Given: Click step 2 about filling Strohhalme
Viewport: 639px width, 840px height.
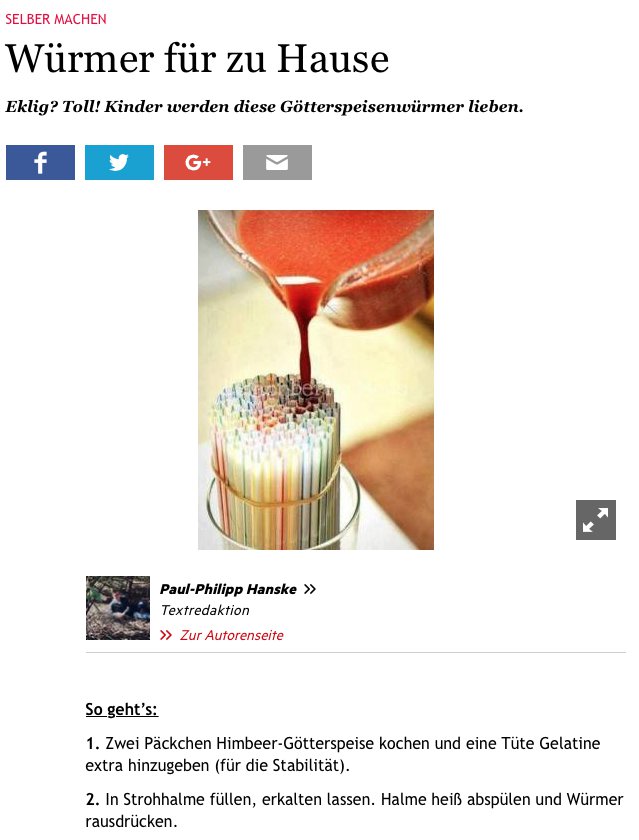Looking at the screenshot, I should point(354,810).
